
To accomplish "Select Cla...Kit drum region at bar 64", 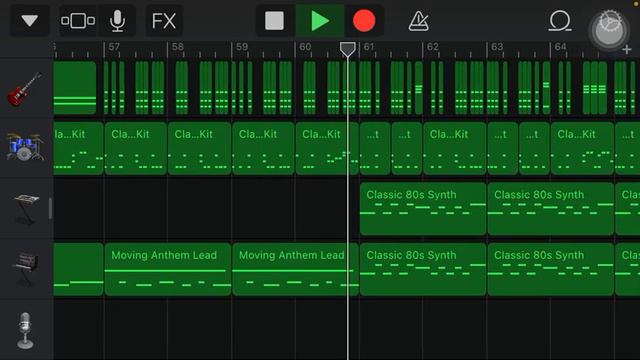I will (x=582, y=149).
